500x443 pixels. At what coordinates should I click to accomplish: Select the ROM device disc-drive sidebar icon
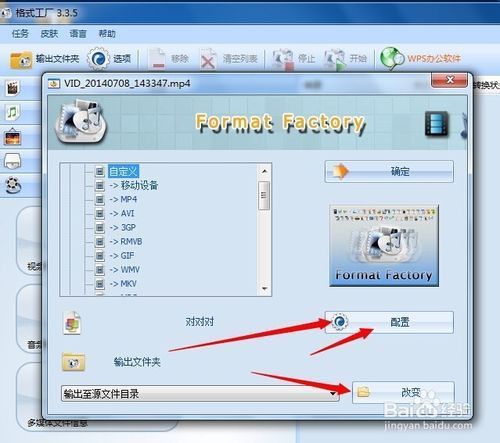click(x=13, y=161)
